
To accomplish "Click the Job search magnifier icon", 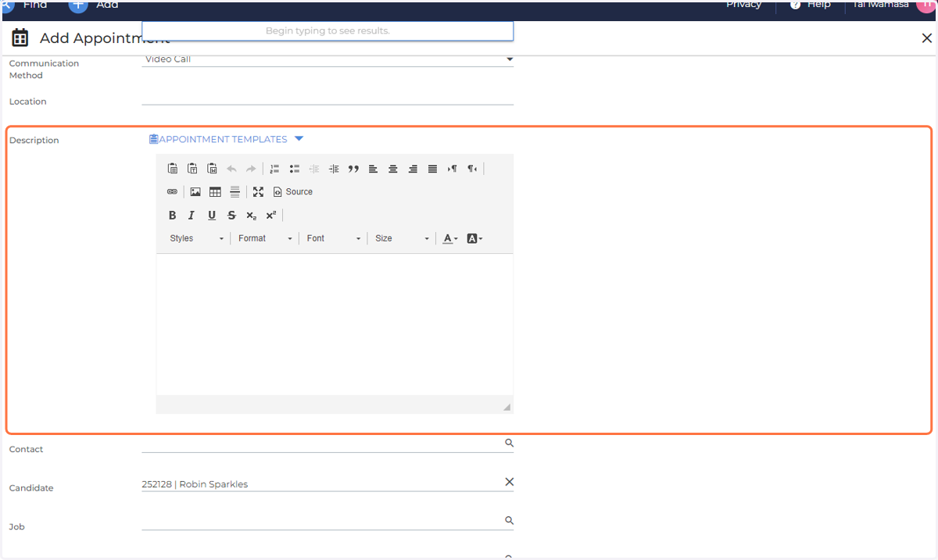I will tap(509, 520).
